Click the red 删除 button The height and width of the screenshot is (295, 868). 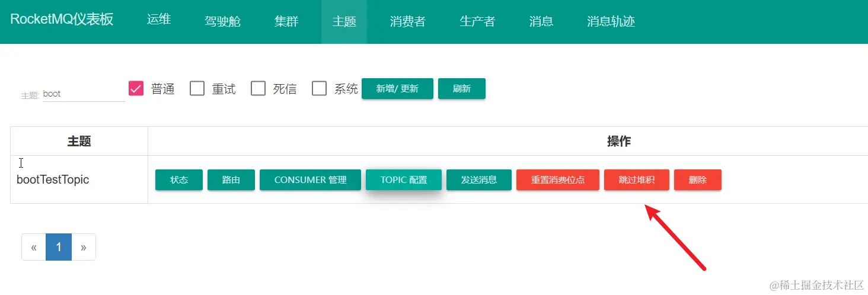[698, 180]
